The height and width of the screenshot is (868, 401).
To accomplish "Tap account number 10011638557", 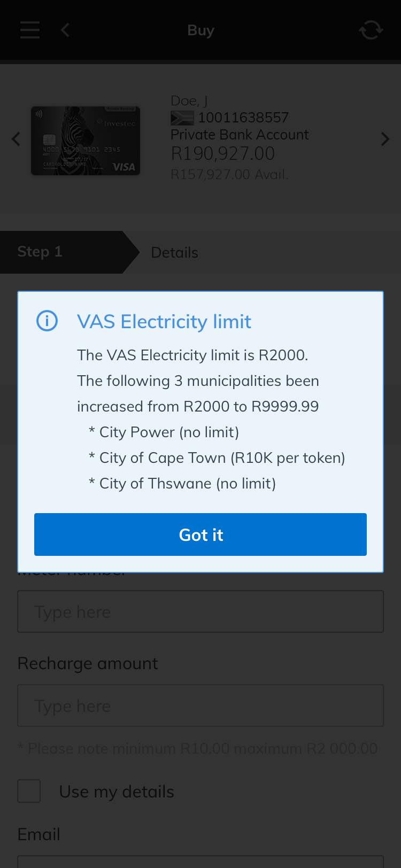I will click(x=243, y=118).
